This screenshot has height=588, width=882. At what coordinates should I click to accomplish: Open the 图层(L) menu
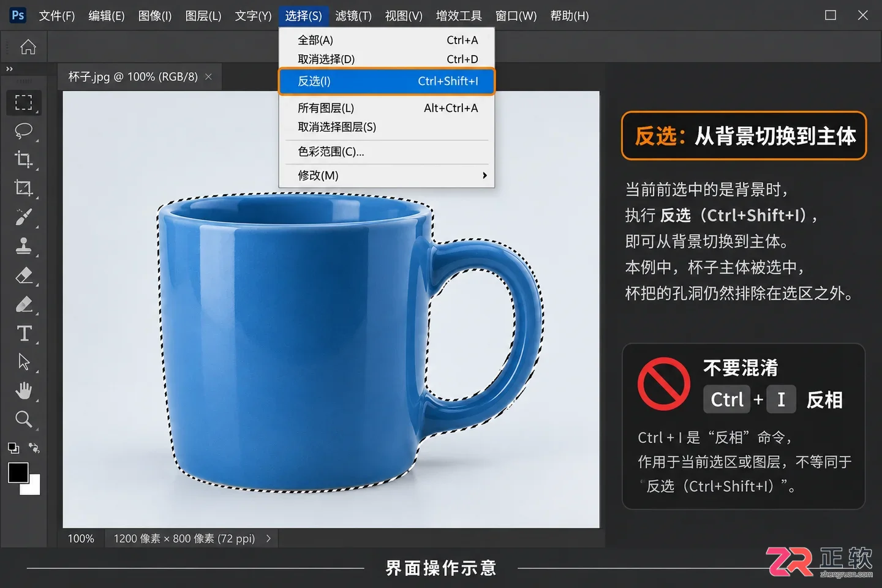(203, 16)
